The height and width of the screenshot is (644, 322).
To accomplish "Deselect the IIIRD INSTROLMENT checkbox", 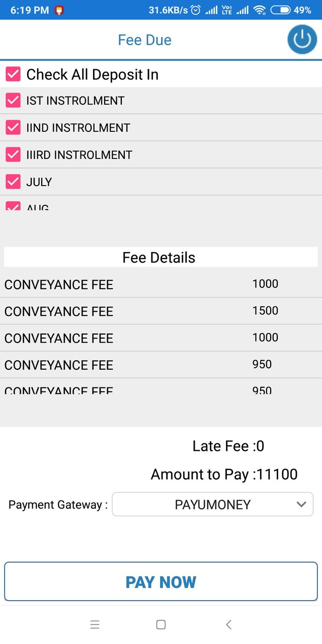I will click(x=13, y=155).
